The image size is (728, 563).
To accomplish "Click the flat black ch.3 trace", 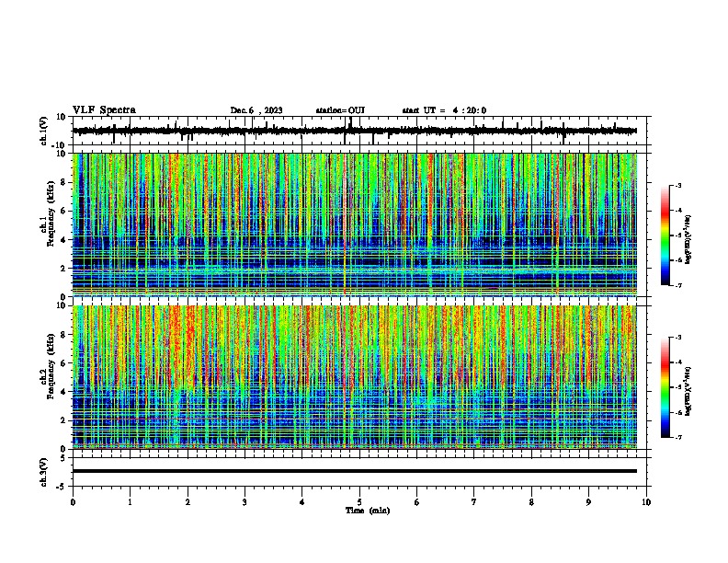I will tap(355, 471).
